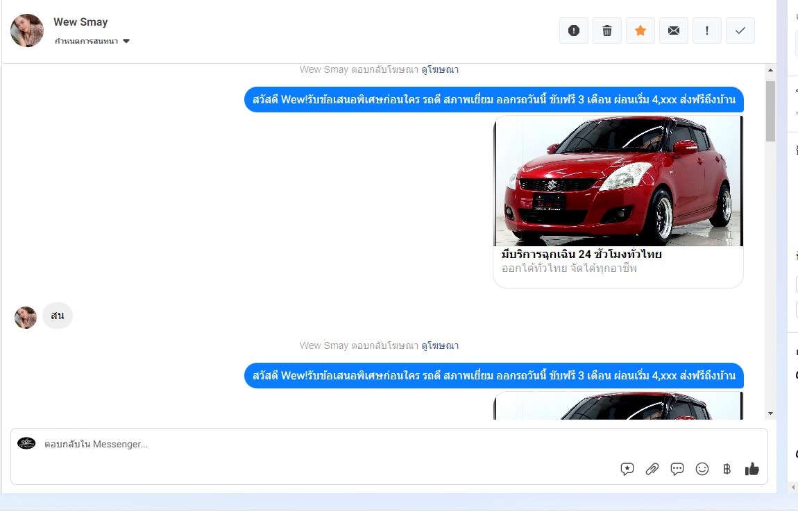Toggle the orange star follow-up icon

640,31
